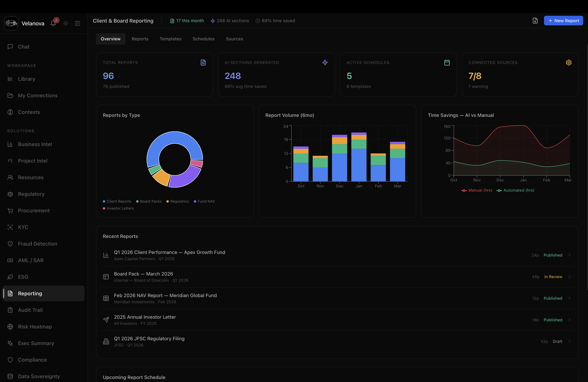Open details for 2025 Annual Investor Letter
The width and height of the screenshot is (588, 382).
pyautogui.click(x=569, y=320)
